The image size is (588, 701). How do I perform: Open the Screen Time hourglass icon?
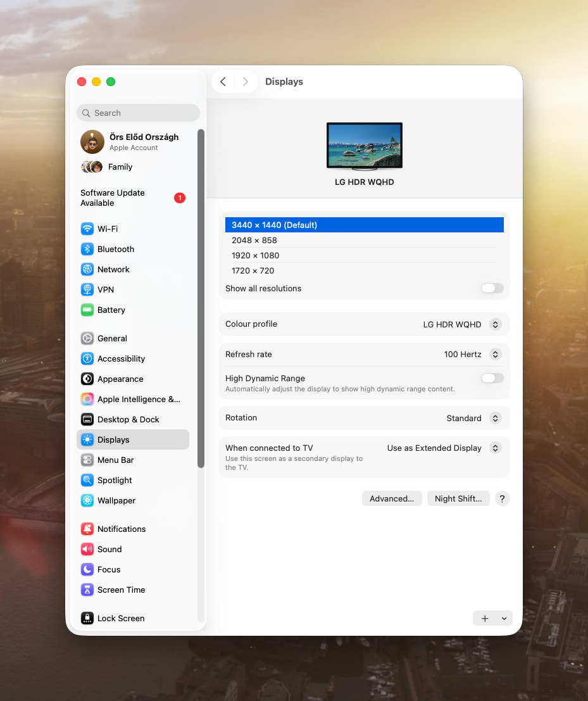87,590
